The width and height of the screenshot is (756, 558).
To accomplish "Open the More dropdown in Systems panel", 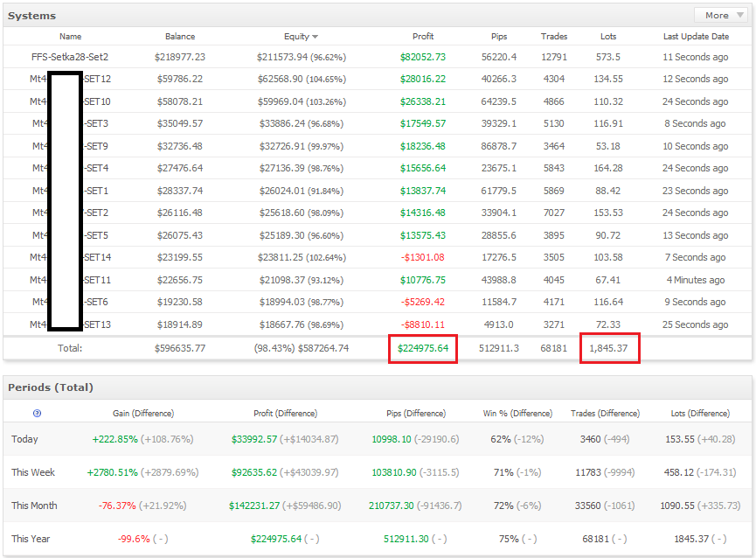I will click(x=723, y=16).
